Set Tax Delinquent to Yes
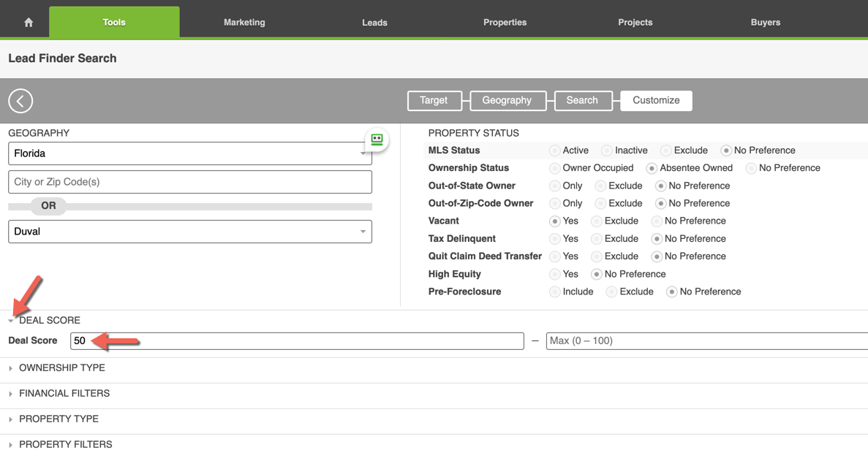The height and width of the screenshot is (461, 868). coord(555,239)
